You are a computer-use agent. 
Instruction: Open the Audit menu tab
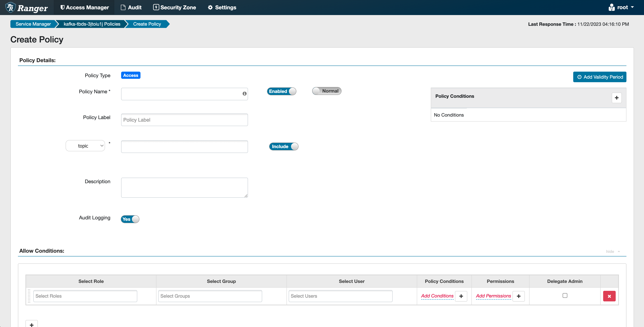[131, 8]
